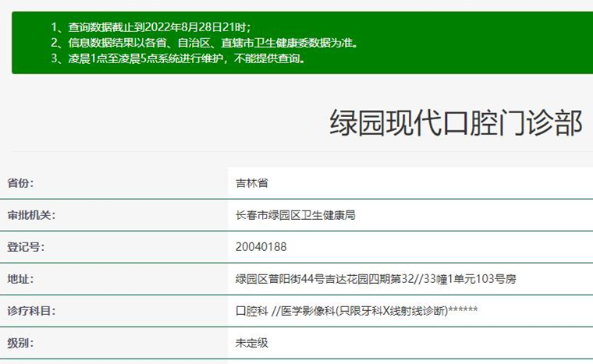
Task: Select the notice about 卫生健康委数据为准
Action: click(x=204, y=43)
